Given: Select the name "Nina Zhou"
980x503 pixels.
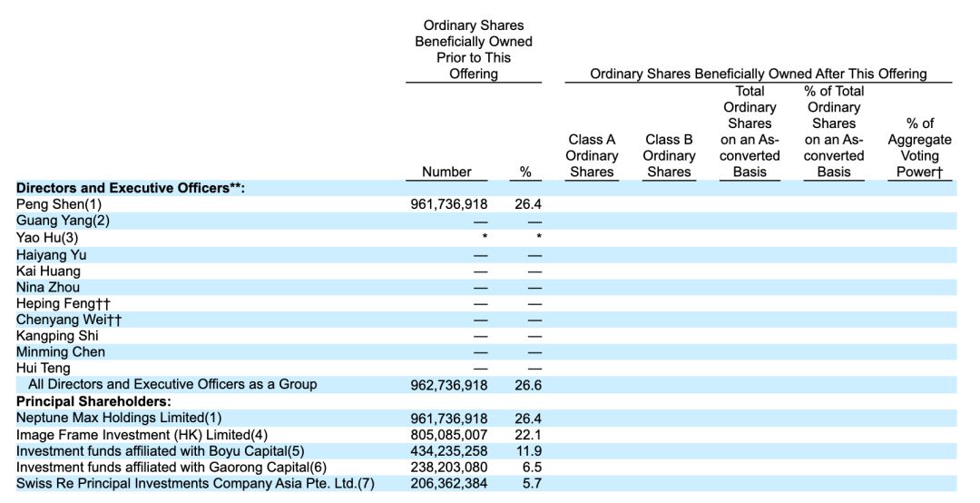Looking at the screenshot, I should (48, 287).
